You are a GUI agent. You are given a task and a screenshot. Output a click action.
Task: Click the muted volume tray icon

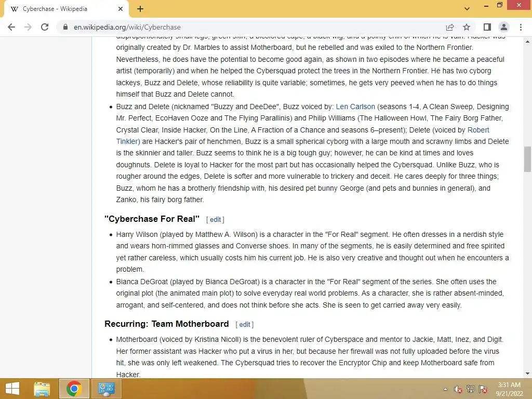[458, 389]
